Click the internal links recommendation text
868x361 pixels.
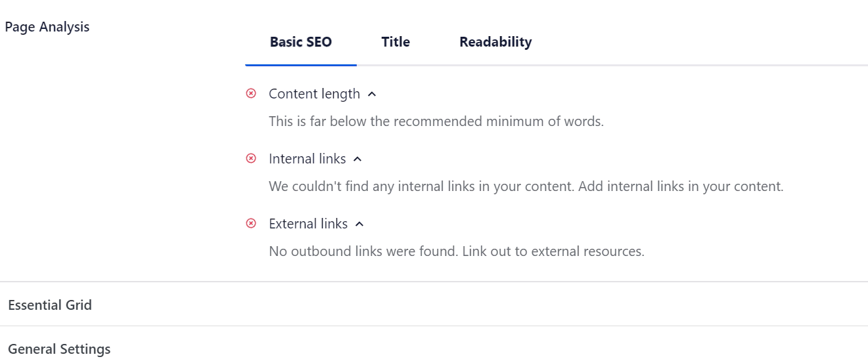(526, 186)
